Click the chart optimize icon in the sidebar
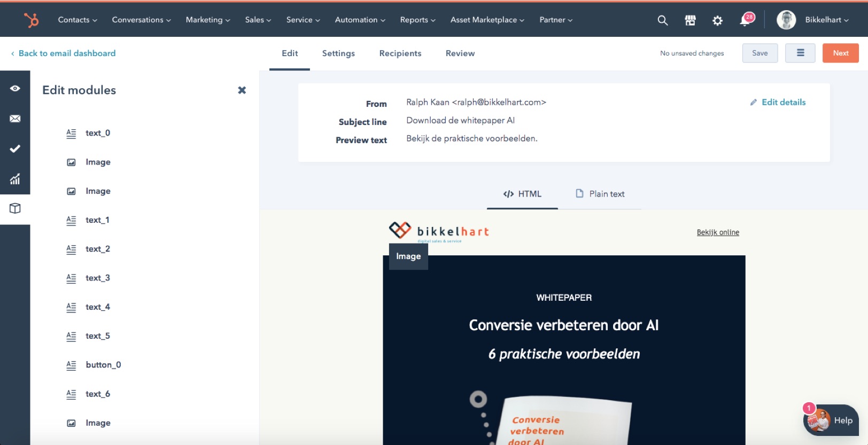This screenshot has height=445, width=868. pyautogui.click(x=15, y=179)
